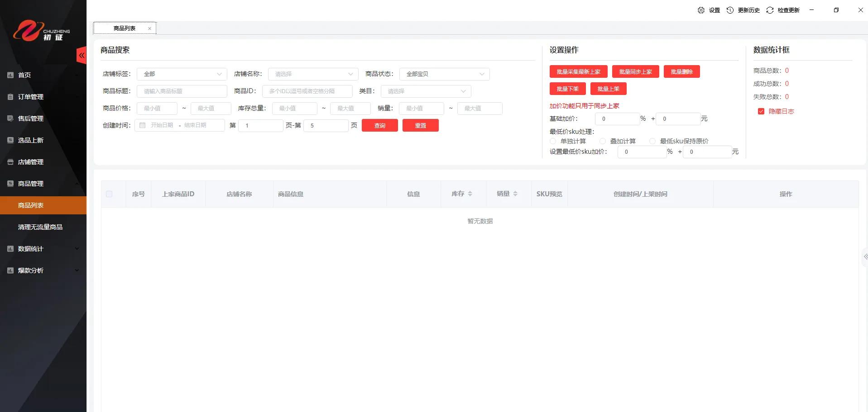The image size is (868, 412).
Task: Click the 结束日期 date field
Action: pyautogui.click(x=195, y=125)
